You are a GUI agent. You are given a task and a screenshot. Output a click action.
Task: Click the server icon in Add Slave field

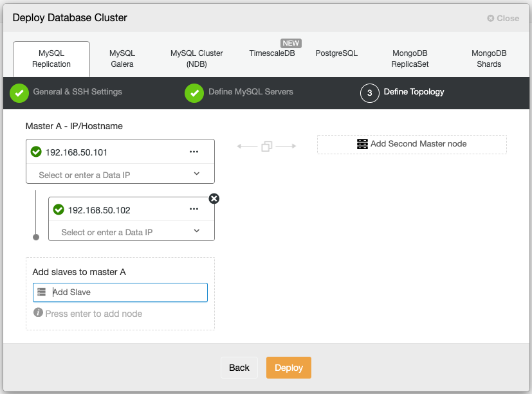(41, 292)
